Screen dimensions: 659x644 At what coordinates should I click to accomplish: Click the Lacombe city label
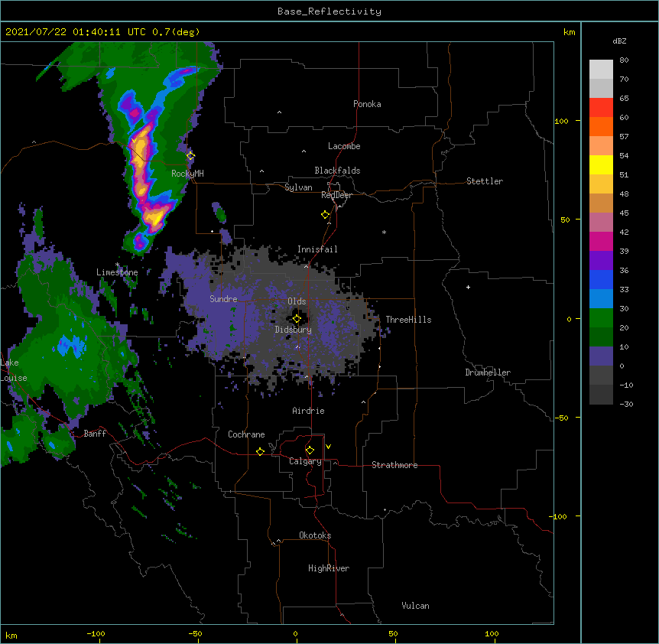(344, 146)
